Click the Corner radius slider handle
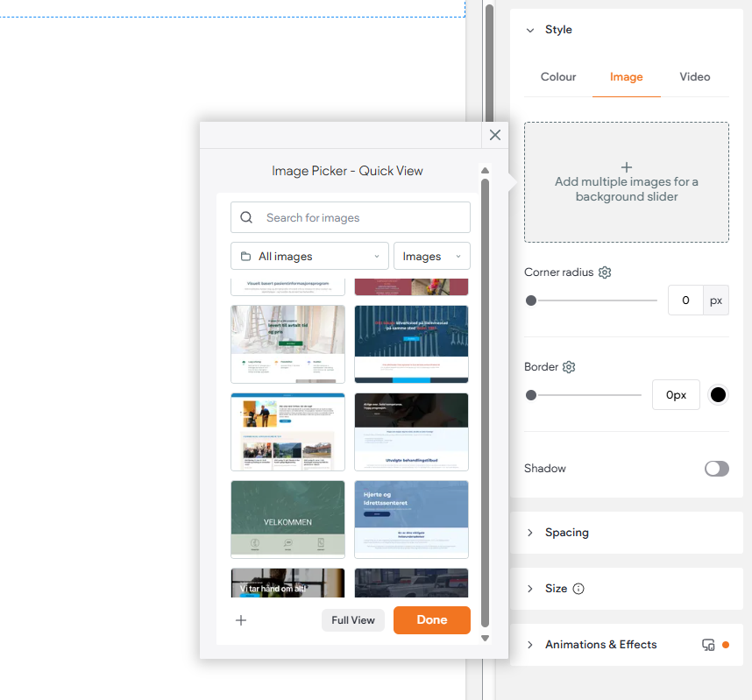Viewport: 752px width, 700px height. pyautogui.click(x=531, y=301)
